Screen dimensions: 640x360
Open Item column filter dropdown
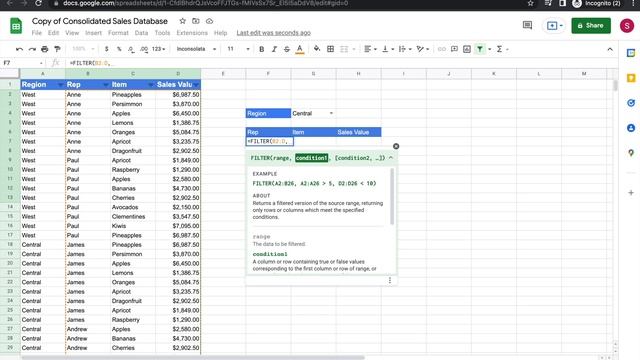coord(151,84)
